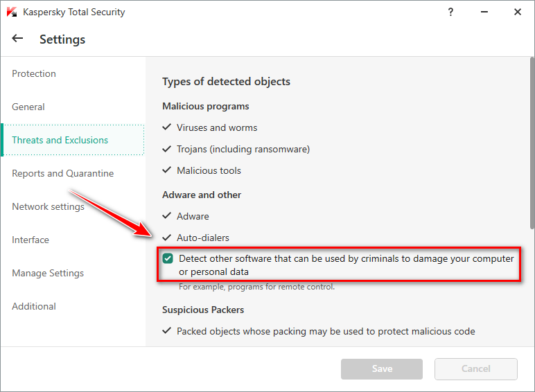The height and width of the screenshot is (392, 535).
Task: Click the Viruses and worms checkmark
Action: (166, 127)
